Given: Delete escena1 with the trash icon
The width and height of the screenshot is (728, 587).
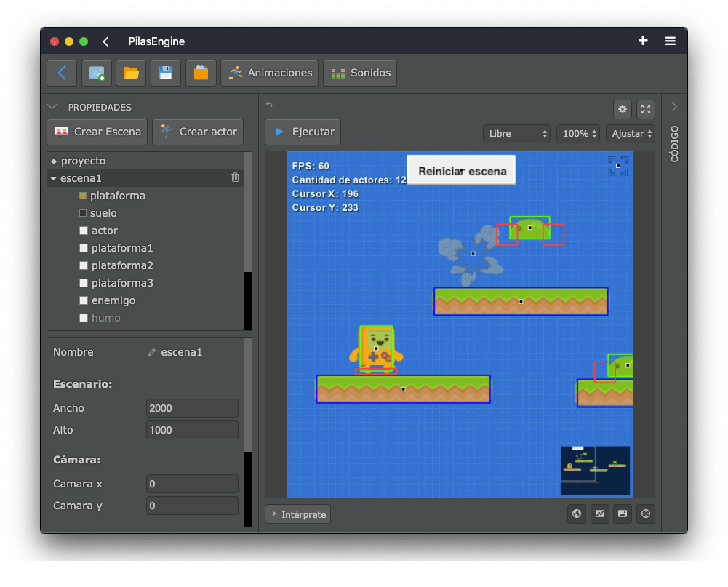Looking at the screenshot, I should pos(236,177).
